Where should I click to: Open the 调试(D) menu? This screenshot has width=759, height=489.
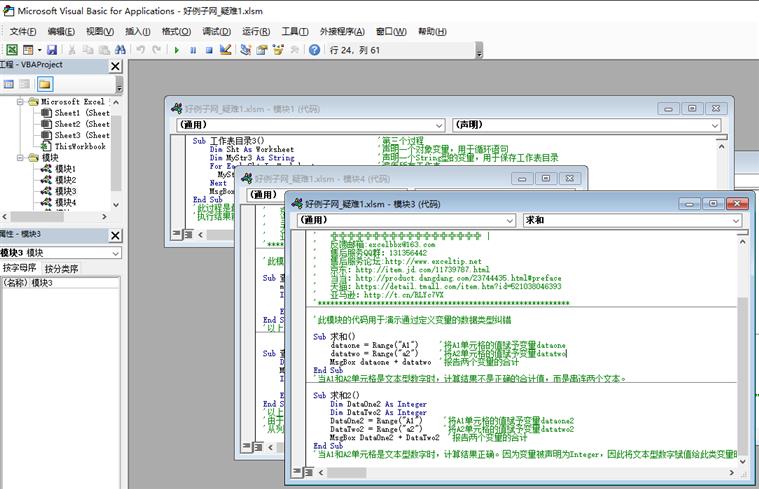tap(216, 31)
